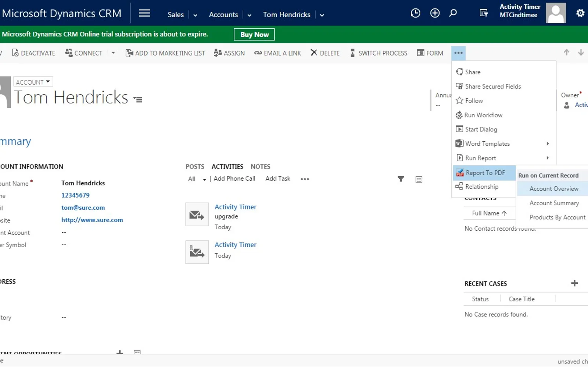Click the user profile avatar

556,13
